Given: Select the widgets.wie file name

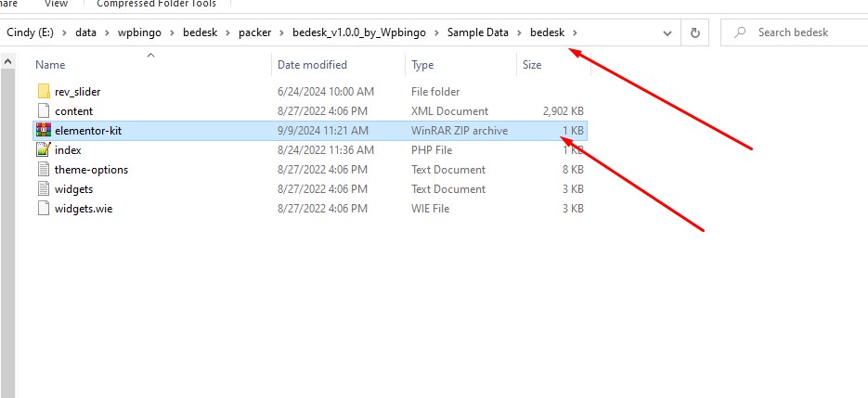Looking at the screenshot, I should tap(84, 209).
